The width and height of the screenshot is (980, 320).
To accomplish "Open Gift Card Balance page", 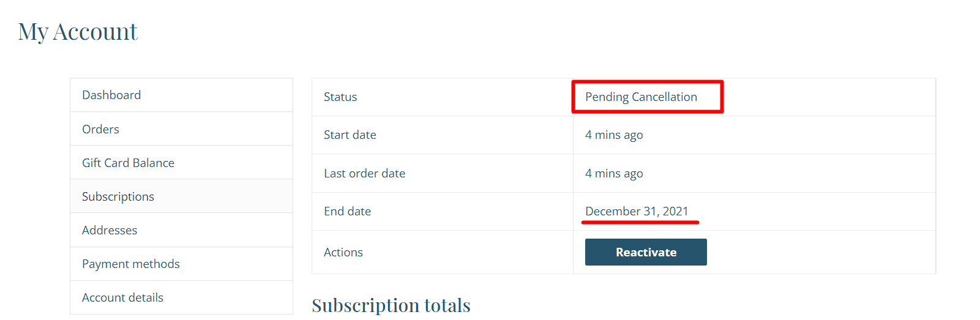I will [x=128, y=163].
